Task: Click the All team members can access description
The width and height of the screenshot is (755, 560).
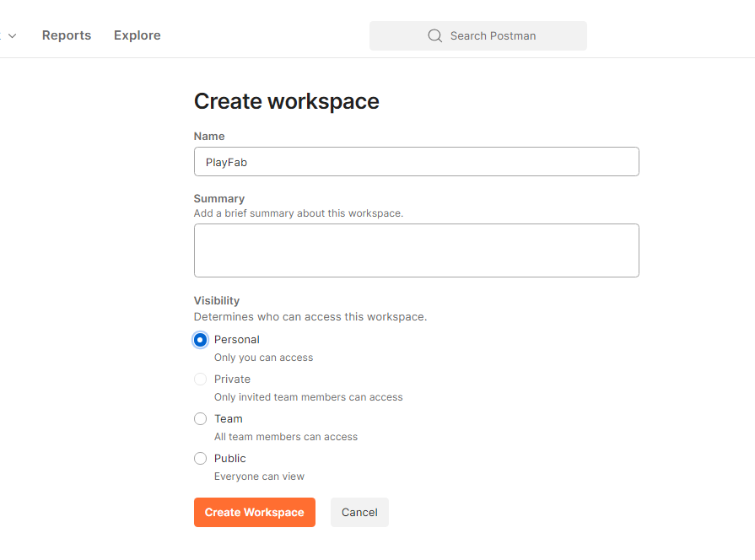Action: 287,436
